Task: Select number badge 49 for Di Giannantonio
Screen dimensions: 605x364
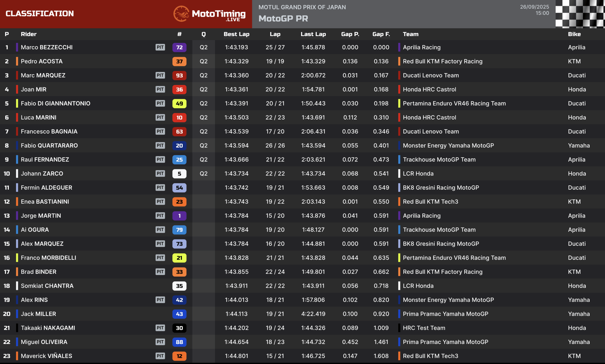Action: coord(179,103)
